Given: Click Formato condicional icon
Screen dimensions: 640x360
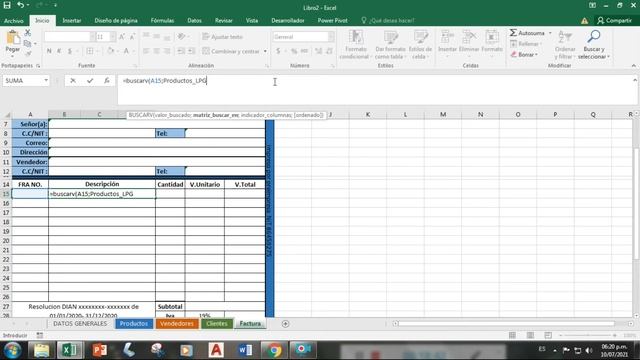Looking at the screenshot, I should [x=356, y=38].
